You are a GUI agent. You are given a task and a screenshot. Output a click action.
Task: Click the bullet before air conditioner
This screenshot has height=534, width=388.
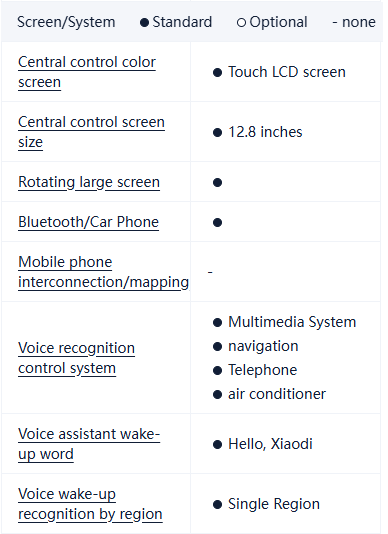coord(217,394)
